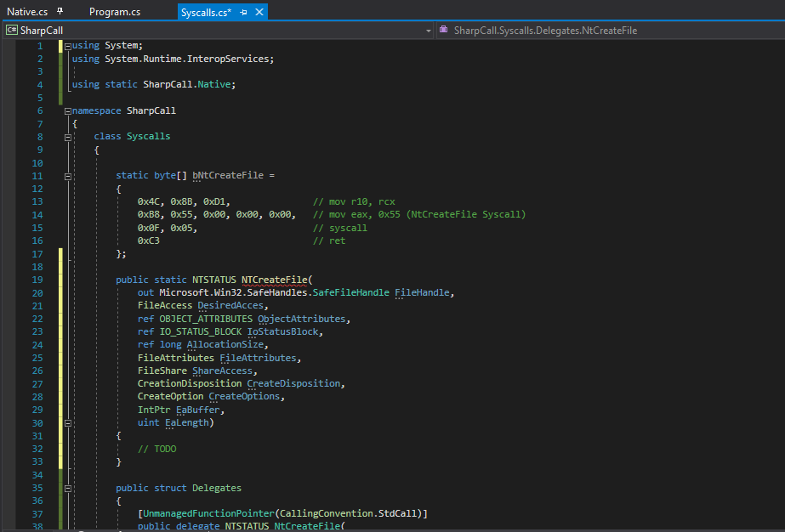Click the ShareAccess parameter

pos(222,371)
